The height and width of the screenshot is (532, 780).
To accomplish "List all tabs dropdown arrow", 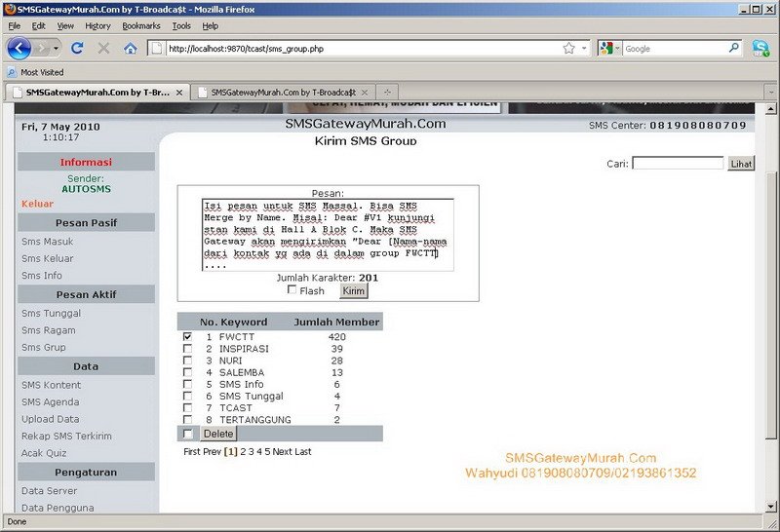I will (771, 93).
